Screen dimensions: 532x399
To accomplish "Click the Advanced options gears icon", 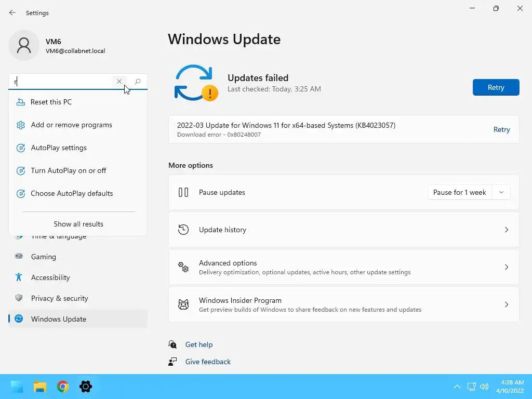I will (x=183, y=267).
